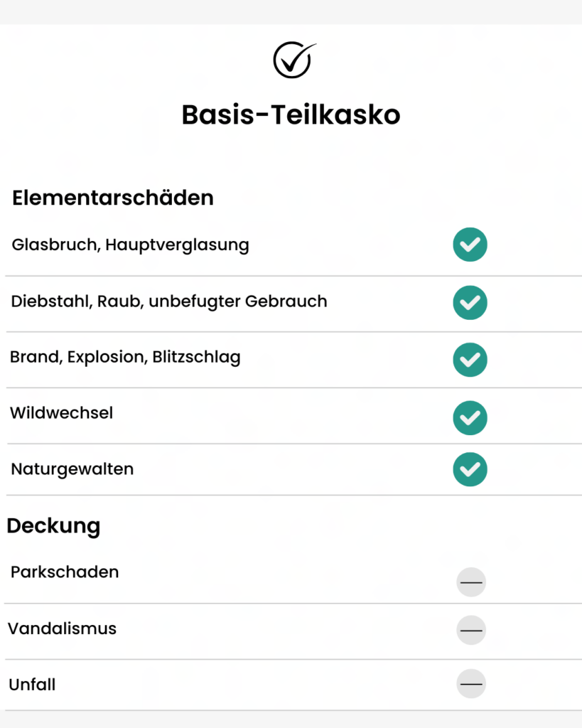Click the Wildwechsel row label
The width and height of the screenshot is (582, 728).
click(x=61, y=413)
